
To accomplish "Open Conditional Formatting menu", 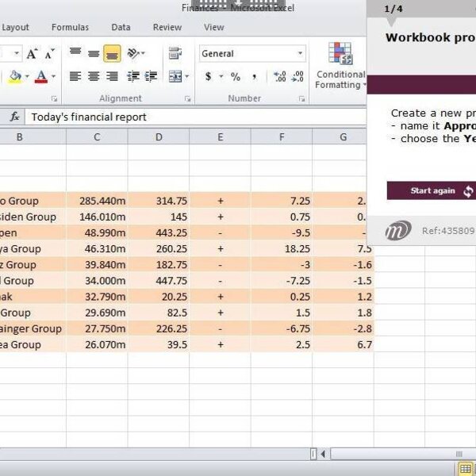I will [340, 66].
